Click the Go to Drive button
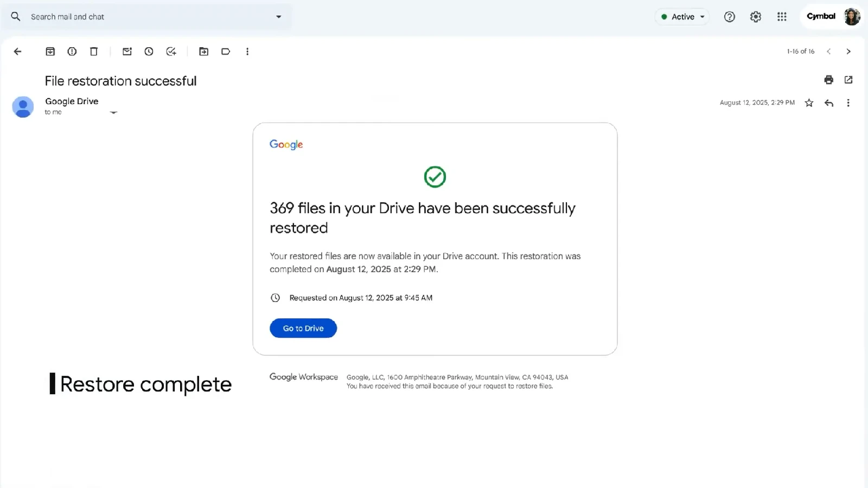Viewport: 868px width, 488px height. click(303, 328)
